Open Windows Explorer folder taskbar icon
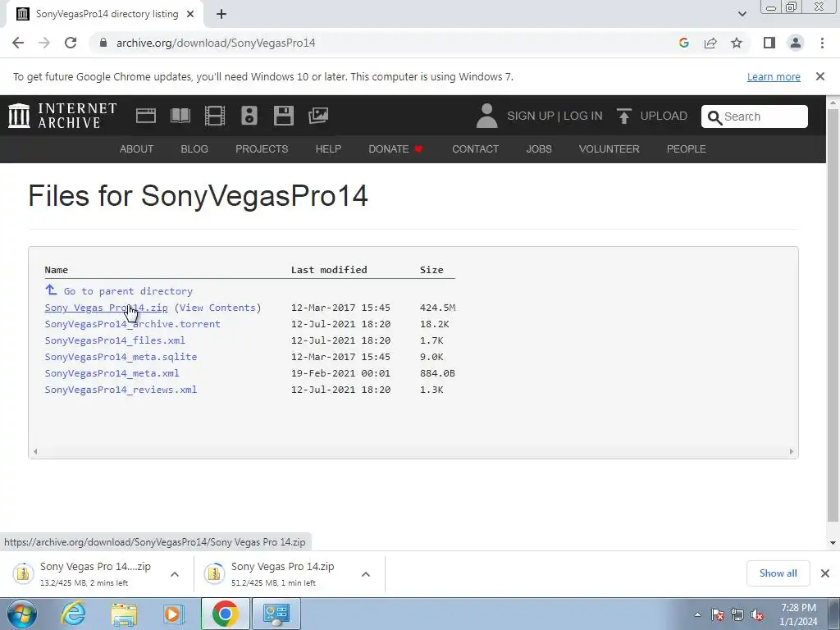The image size is (840, 630). click(x=124, y=614)
